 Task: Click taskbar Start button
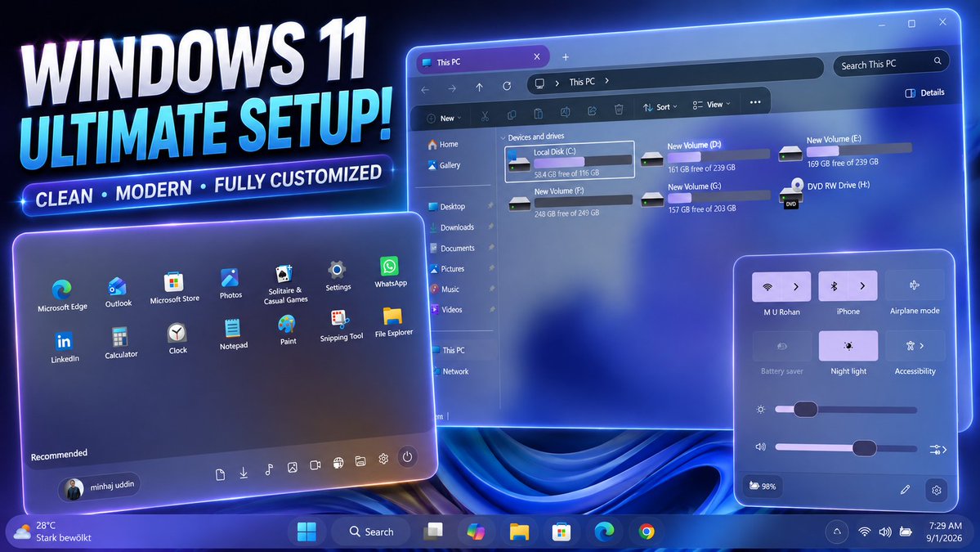coord(307,532)
